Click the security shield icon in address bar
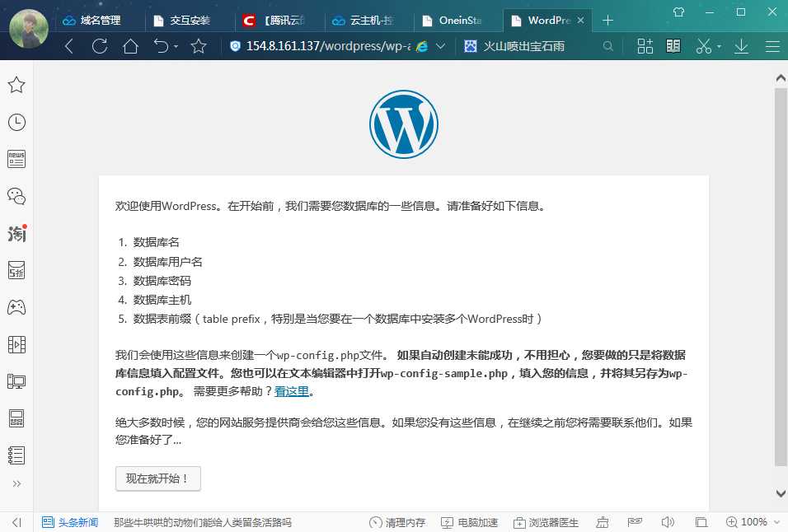Image resolution: width=788 pixels, height=532 pixels. point(235,46)
